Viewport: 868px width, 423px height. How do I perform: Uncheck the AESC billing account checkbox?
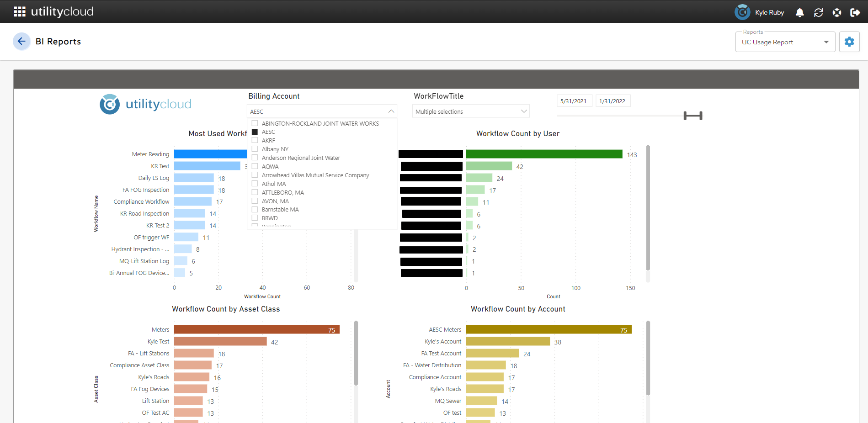[255, 132]
